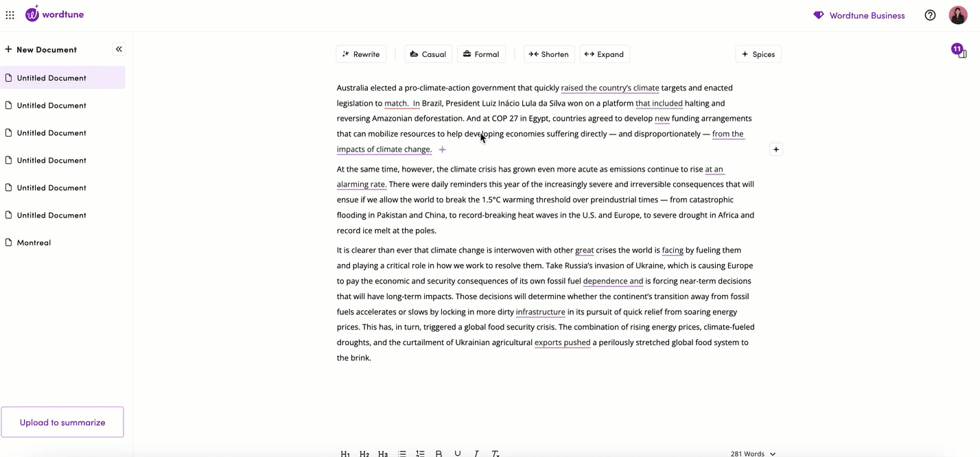The width and height of the screenshot is (980, 457).
Task: Toggle italic formatting
Action: coord(476,454)
